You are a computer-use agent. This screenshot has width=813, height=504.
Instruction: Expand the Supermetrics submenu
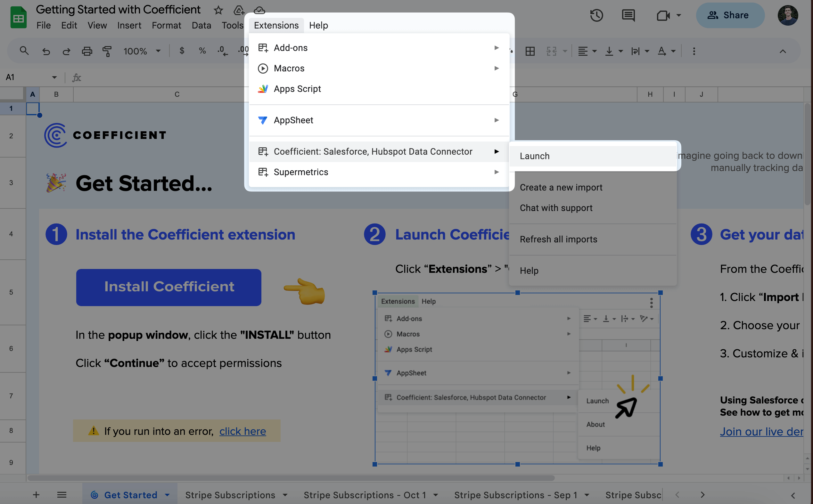coord(379,172)
